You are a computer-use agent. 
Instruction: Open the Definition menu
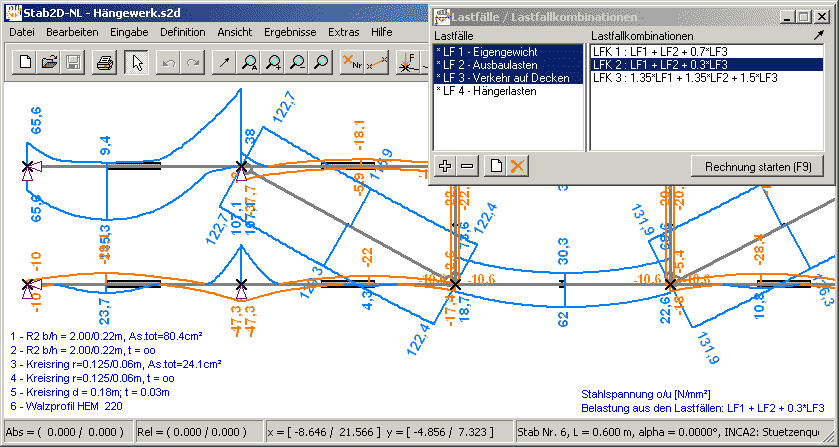183,32
